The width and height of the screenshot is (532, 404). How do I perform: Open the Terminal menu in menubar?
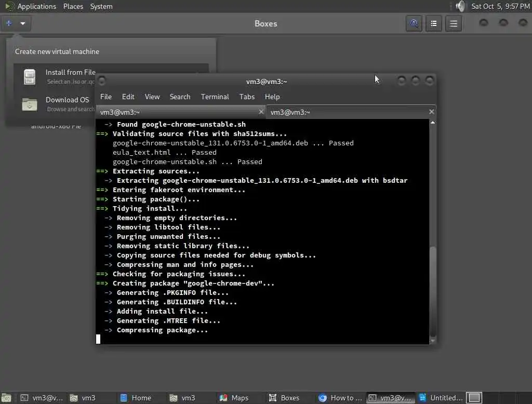[215, 97]
